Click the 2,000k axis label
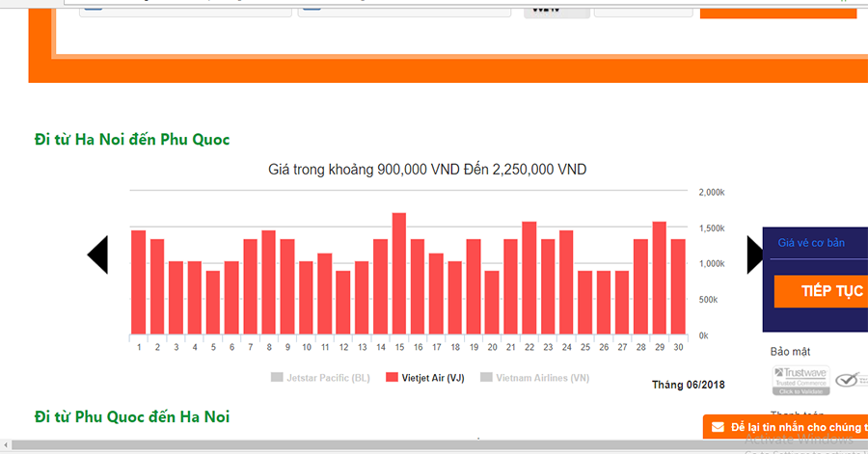Screen dimensions: 868x454 click(712, 193)
